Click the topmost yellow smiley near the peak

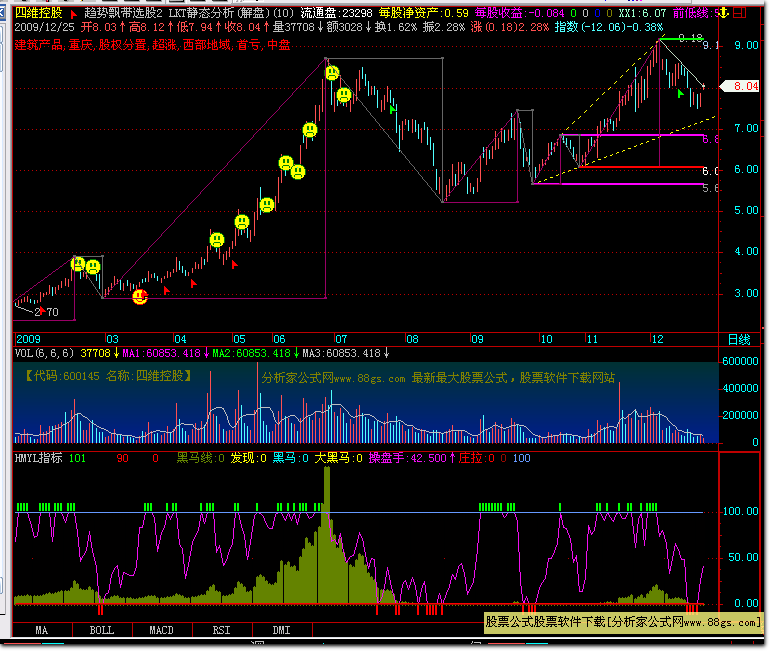tap(331, 74)
